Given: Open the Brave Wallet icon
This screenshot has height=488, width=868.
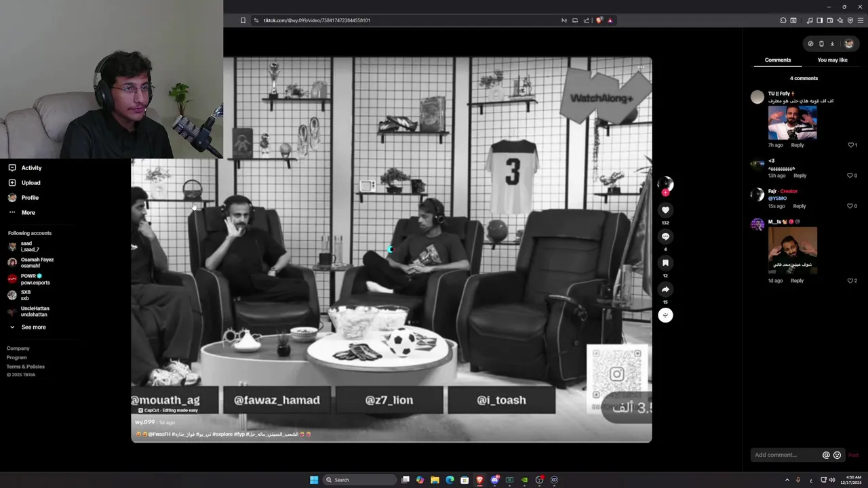Looking at the screenshot, I should point(829,20).
